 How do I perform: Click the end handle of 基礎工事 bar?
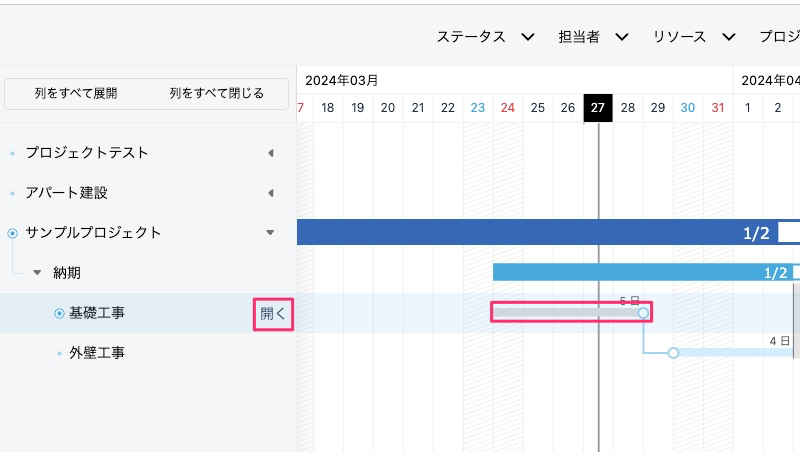point(643,313)
